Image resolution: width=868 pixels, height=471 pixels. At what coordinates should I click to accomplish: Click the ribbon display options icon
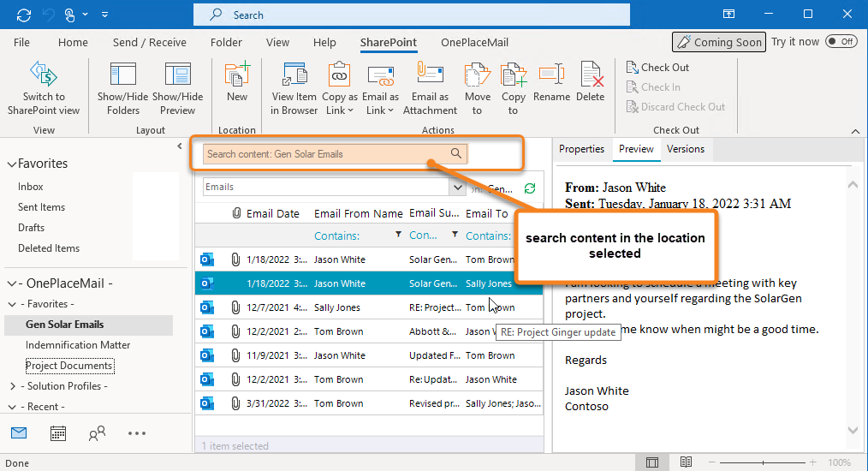729,15
